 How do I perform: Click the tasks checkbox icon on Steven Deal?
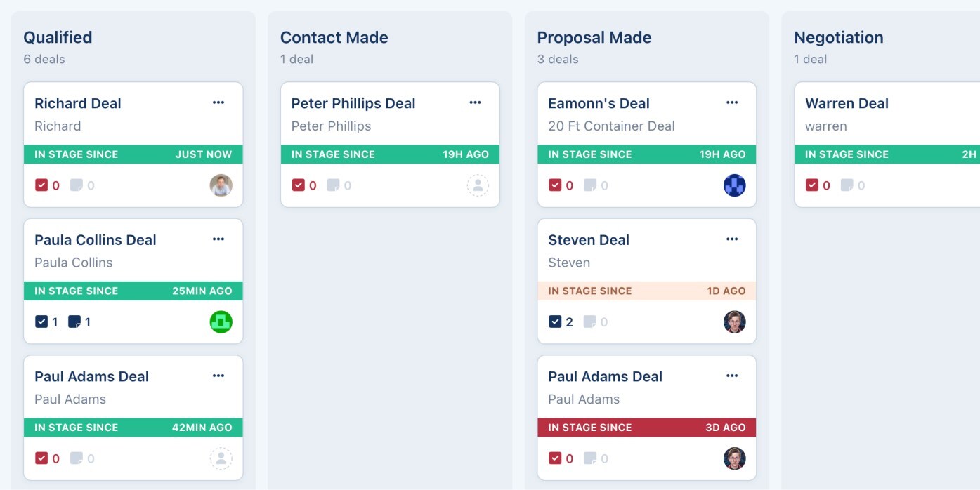click(x=555, y=322)
